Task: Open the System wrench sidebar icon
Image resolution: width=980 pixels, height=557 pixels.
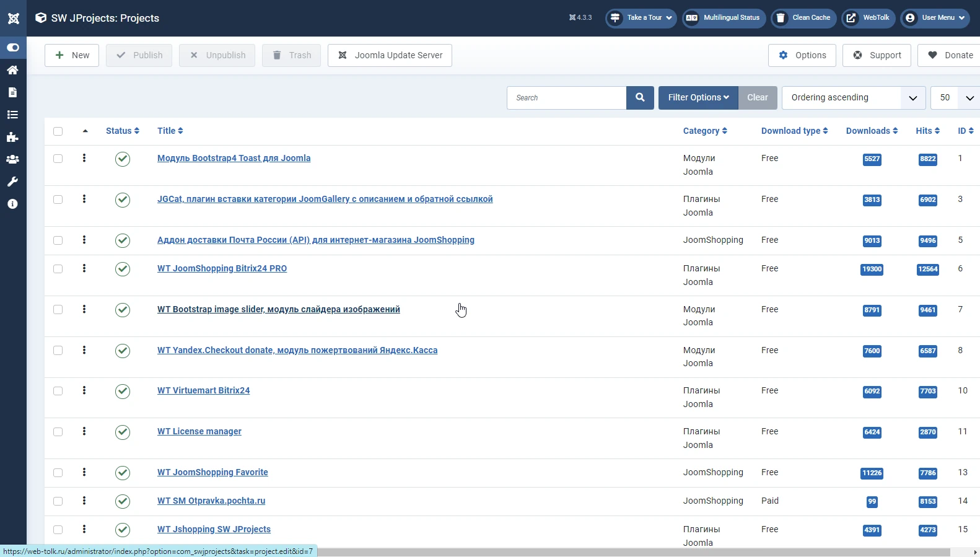Action: [12, 182]
